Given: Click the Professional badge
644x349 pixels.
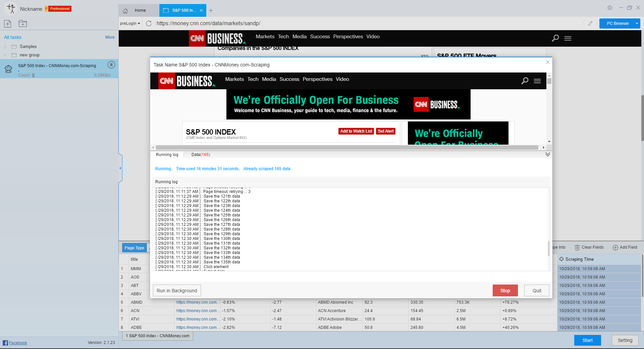Looking at the screenshot, I should 58,9.
